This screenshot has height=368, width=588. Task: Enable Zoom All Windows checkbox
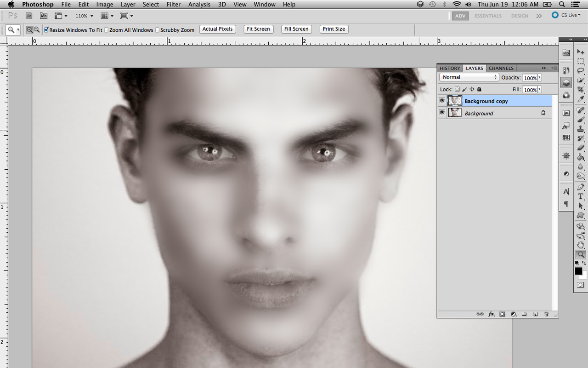106,30
